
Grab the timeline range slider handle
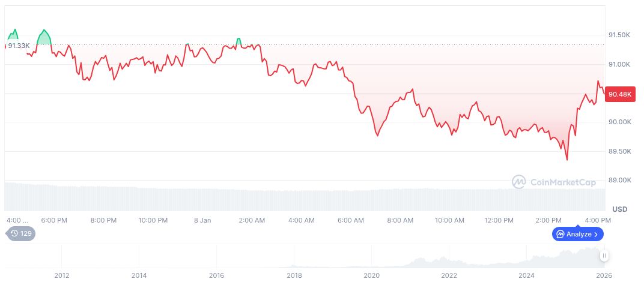pyautogui.click(x=604, y=256)
